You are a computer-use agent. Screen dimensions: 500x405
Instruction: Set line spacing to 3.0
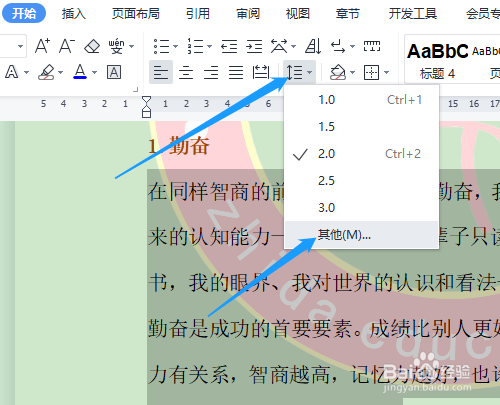coord(361,208)
